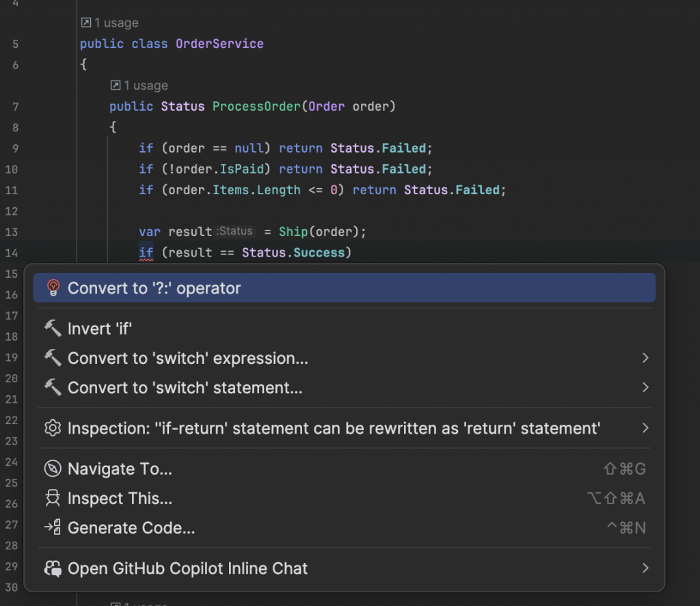This screenshot has width=700, height=606.
Task: Click the compass icon for Navigate To
Action: tap(53, 469)
